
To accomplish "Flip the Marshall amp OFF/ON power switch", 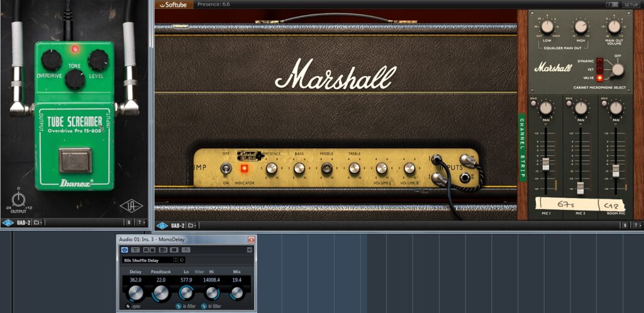I will [x=226, y=168].
